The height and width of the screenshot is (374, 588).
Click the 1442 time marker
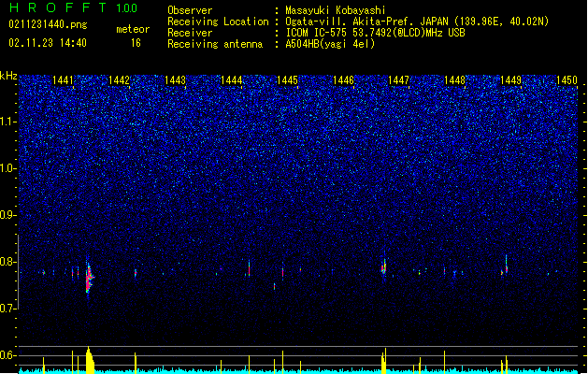(x=119, y=80)
